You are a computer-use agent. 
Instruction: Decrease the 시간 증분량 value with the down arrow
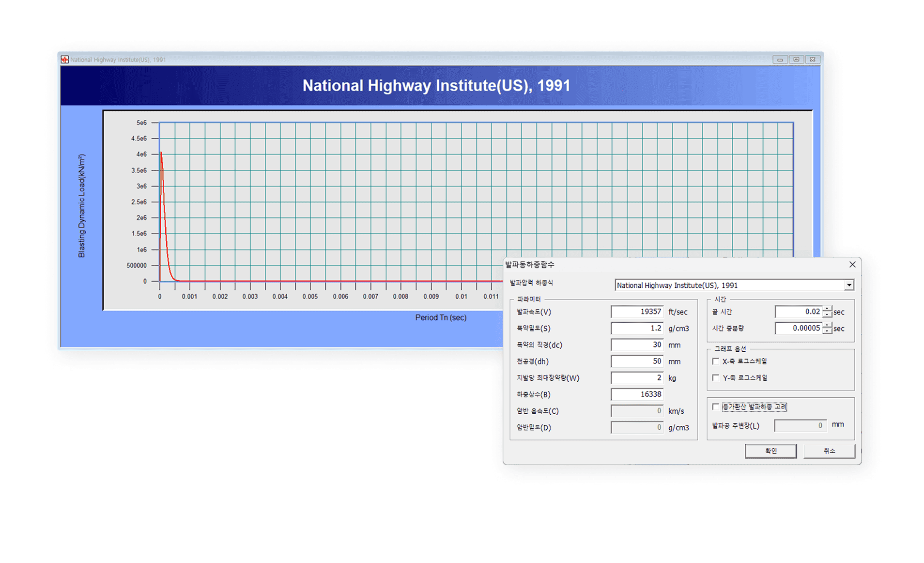[x=827, y=331]
